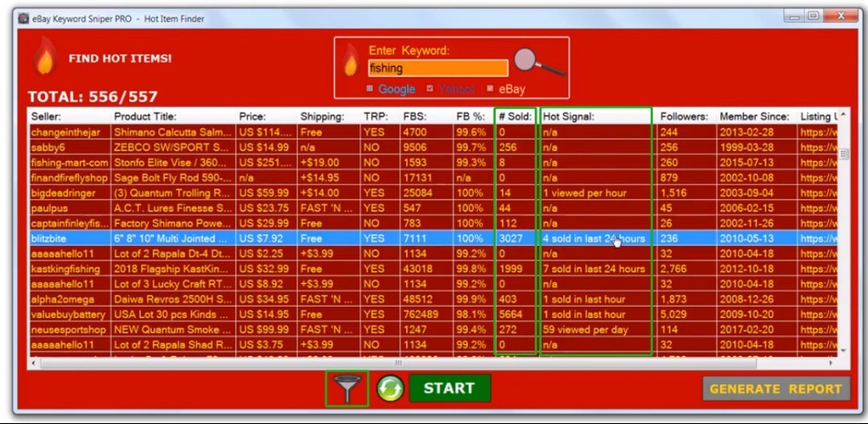Click the # Sold value 1999
Screen dimensions: 868x424
tap(510, 268)
